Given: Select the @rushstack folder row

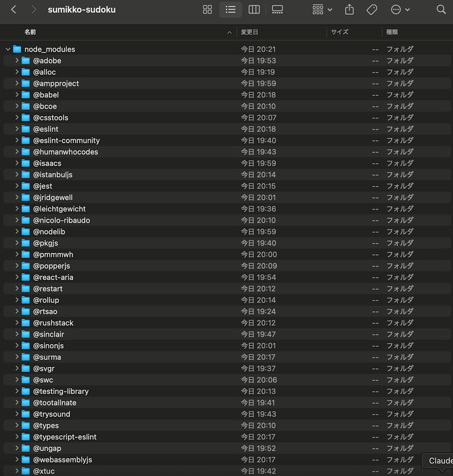Looking at the screenshot, I should pos(227,323).
